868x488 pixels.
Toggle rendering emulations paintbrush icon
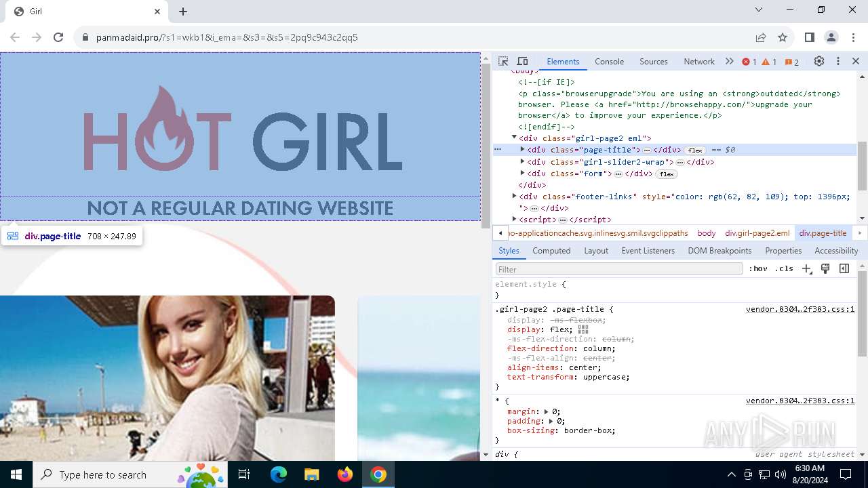pos(825,269)
